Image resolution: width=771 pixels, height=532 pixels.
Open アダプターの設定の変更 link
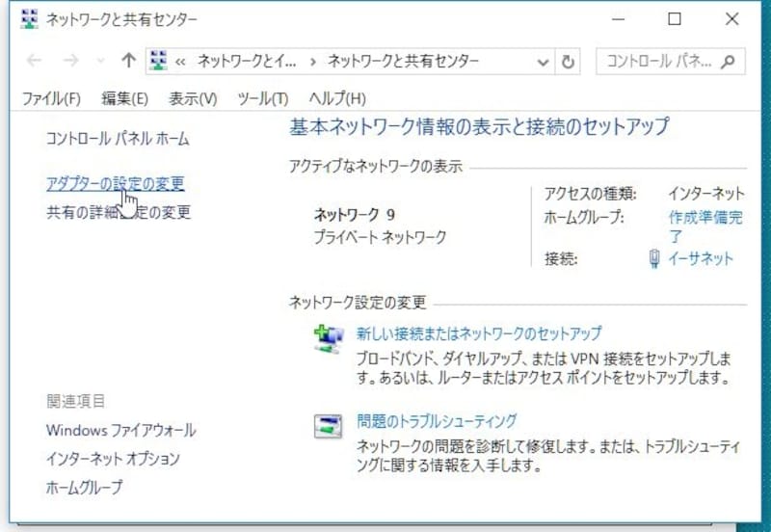pos(115,183)
